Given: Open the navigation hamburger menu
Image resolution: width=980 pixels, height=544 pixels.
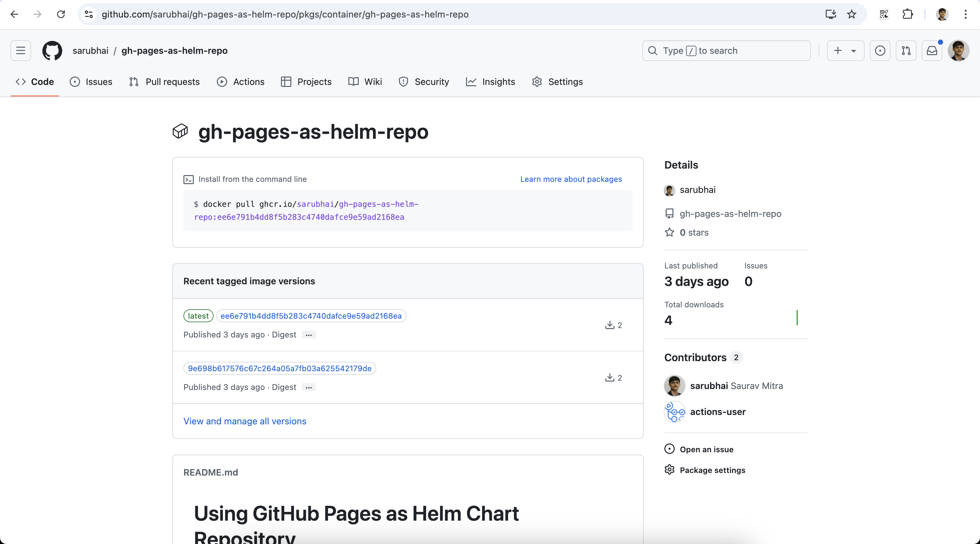Looking at the screenshot, I should tap(20, 50).
